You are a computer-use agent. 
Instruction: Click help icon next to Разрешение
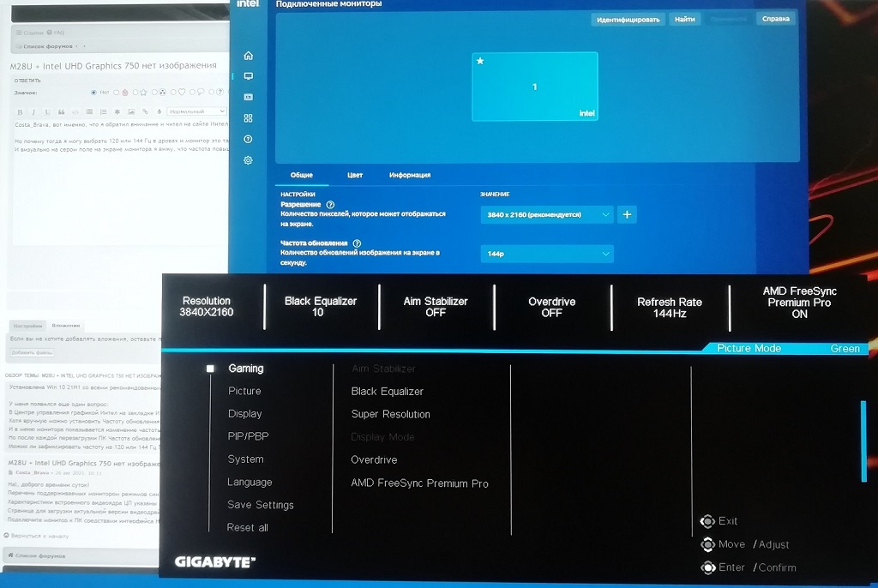[330, 204]
